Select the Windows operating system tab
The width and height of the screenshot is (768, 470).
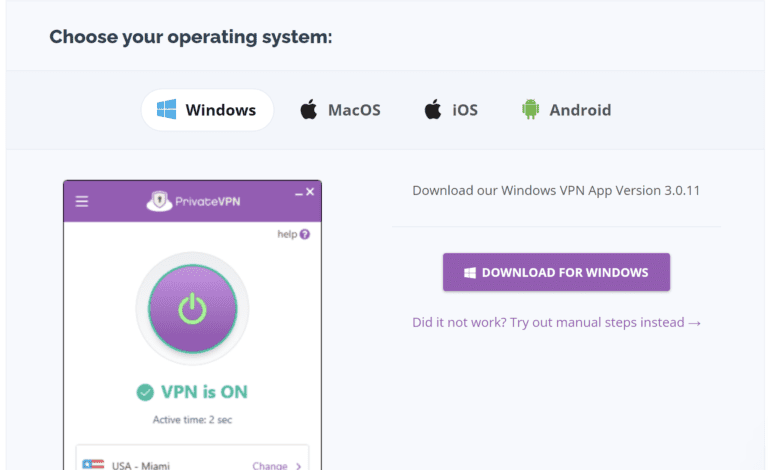[207, 110]
